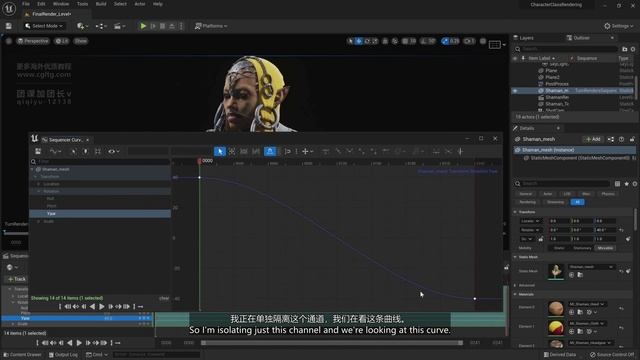The width and height of the screenshot is (640, 360).
Task: Open the Tools menu
Action: (82, 4)
